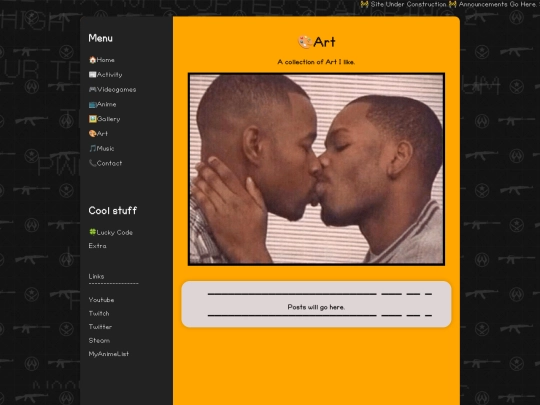
Task: Visit the Twitter link
Action: tap(100, 327)
